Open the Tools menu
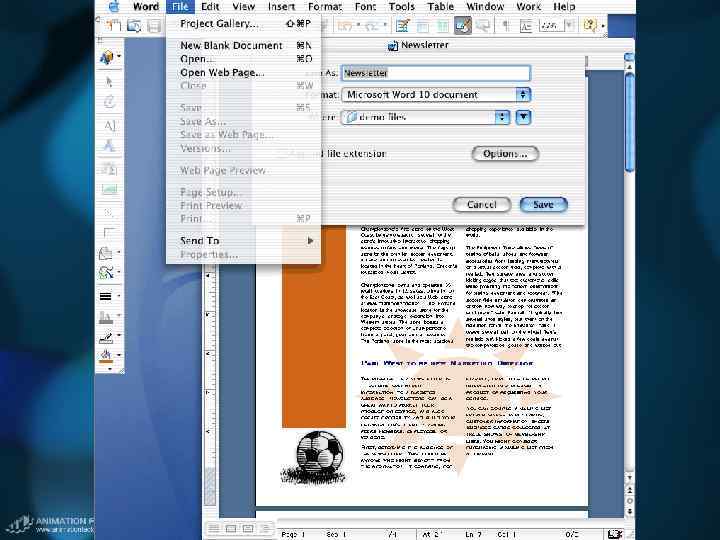The width and height of the screenshot is (720, 540). tap(402, 6)
